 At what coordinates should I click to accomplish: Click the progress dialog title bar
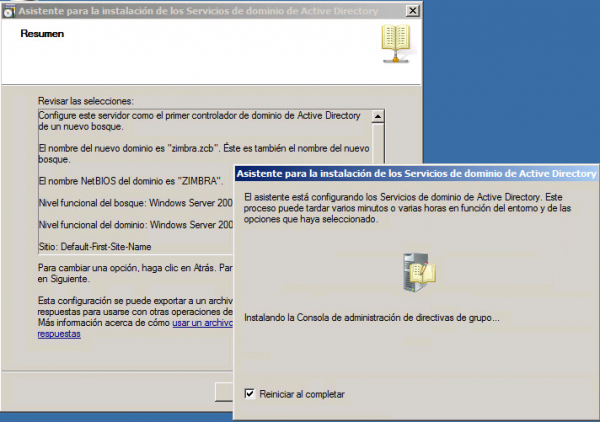pyautogui.click(x=416, y=174)
